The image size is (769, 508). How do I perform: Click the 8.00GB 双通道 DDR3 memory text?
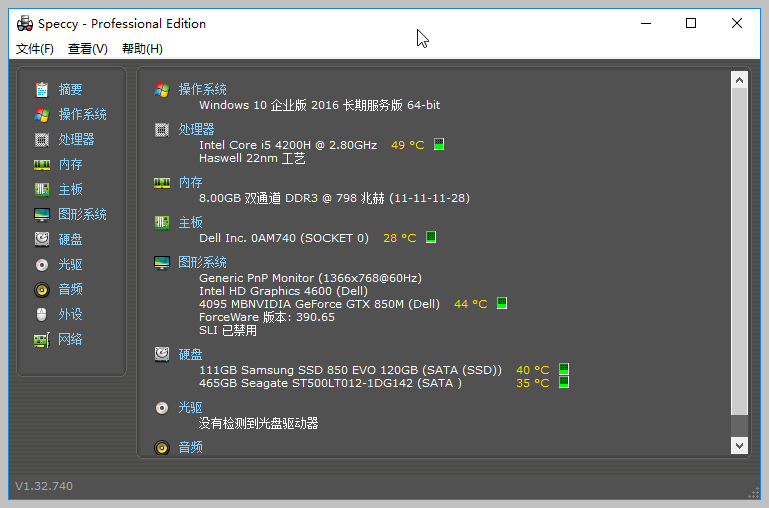[334, 198]
